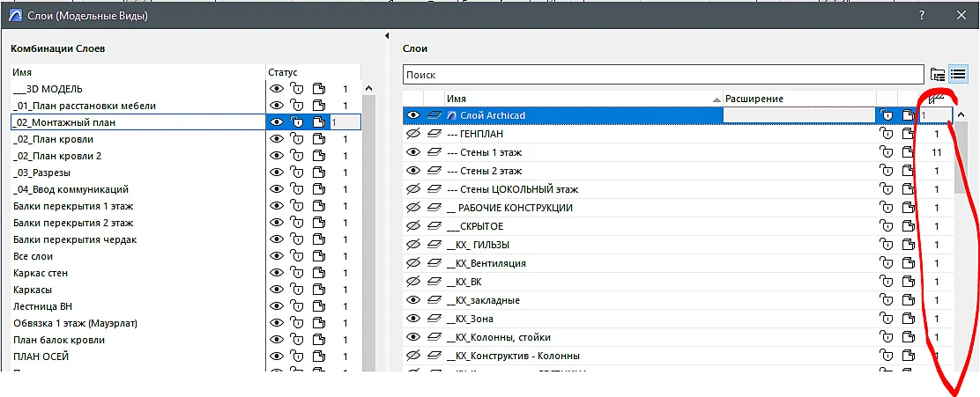This screenshot has height=397, width=980.
Task: Hide the КХ_Зона layer
Action: (x=412, y=319)
